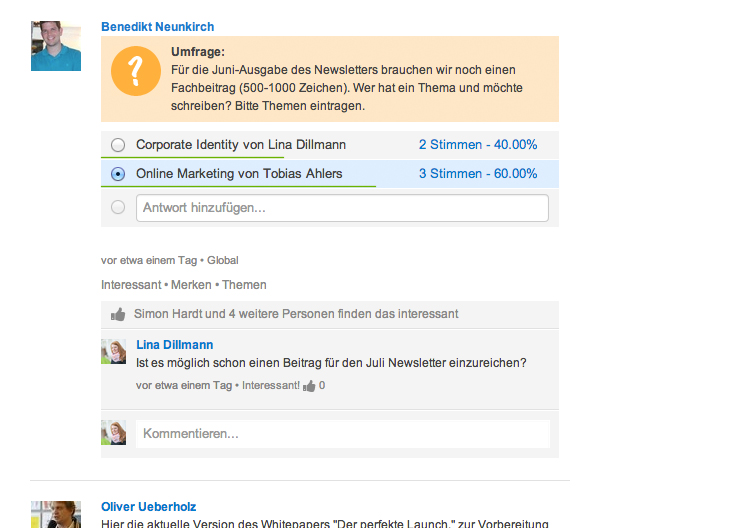This screenshot has width=750, height=528.
Task: Open Oliver Ueberholz name link
Action: coord(149,507)
